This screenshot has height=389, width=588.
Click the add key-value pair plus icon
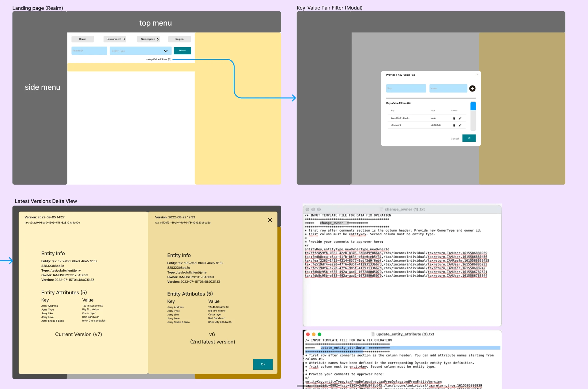[472, 89]
